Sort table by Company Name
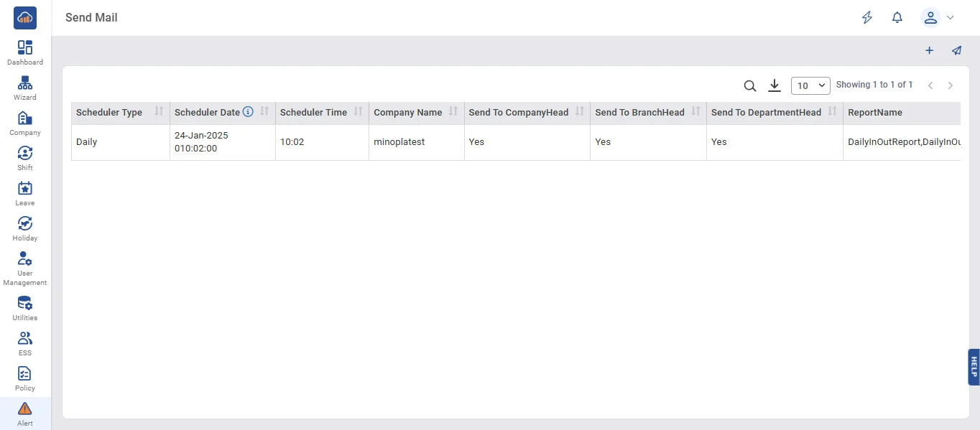The image size is (980, 430). [453, 112]
